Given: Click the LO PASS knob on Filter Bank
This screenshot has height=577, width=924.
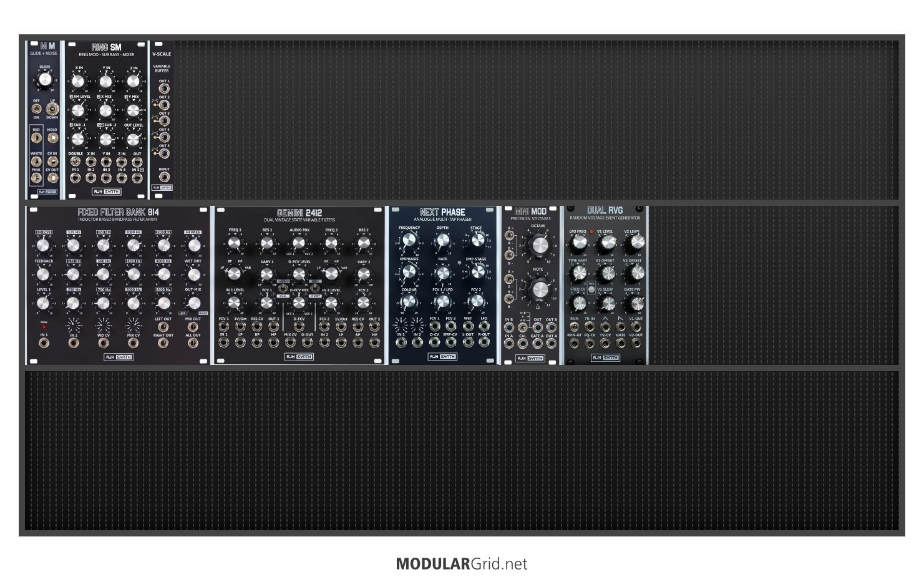Looking at the screenshot, I should [x=43, y=245].
